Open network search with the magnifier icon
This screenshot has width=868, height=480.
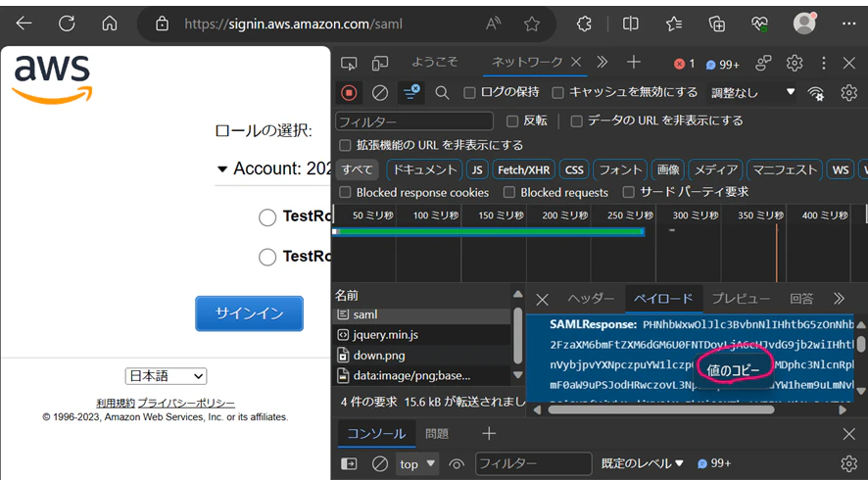(x=442, y=93)
